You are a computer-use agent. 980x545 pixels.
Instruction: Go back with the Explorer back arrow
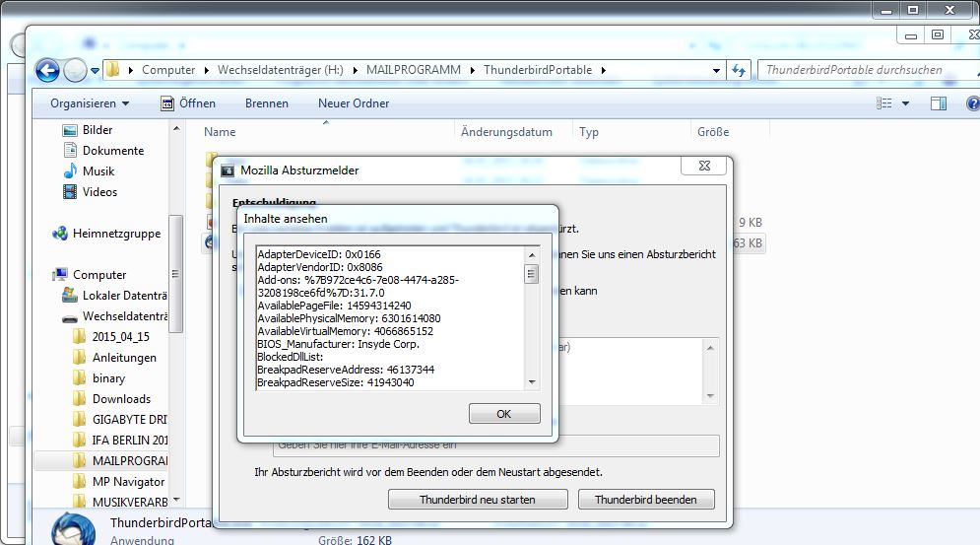[x=47, y=70]
